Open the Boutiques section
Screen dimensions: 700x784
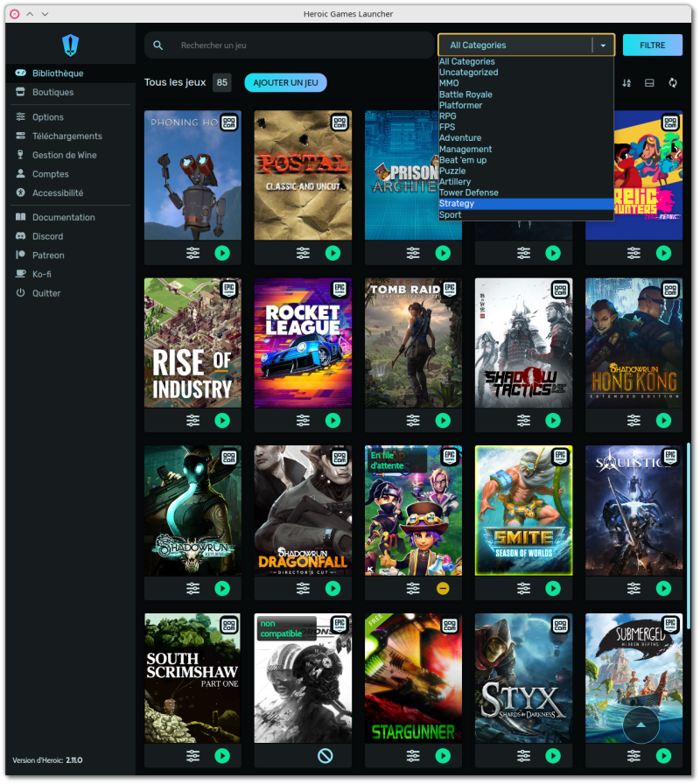[x=71, y=93]
